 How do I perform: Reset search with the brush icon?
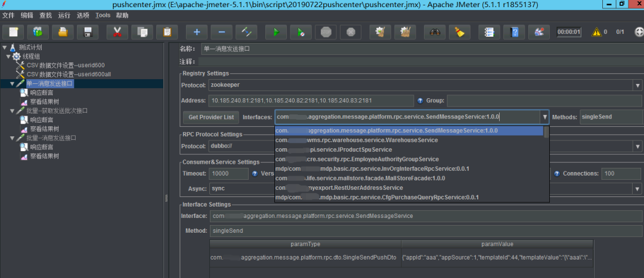460,32
